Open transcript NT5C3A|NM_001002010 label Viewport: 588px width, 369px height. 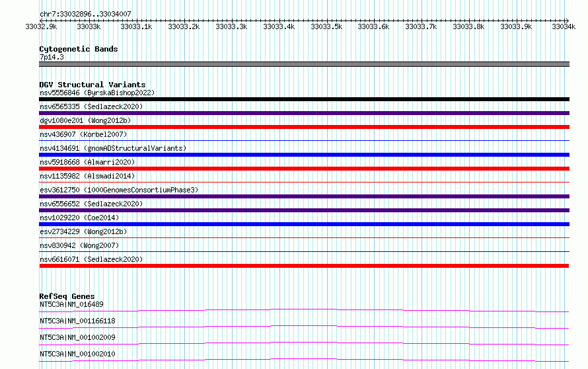77,354
